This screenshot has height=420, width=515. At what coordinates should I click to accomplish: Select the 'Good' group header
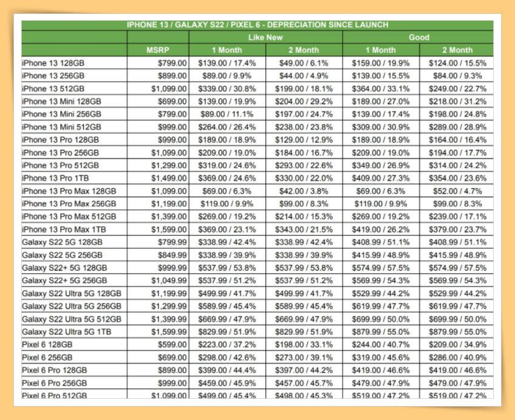(419, 38)
